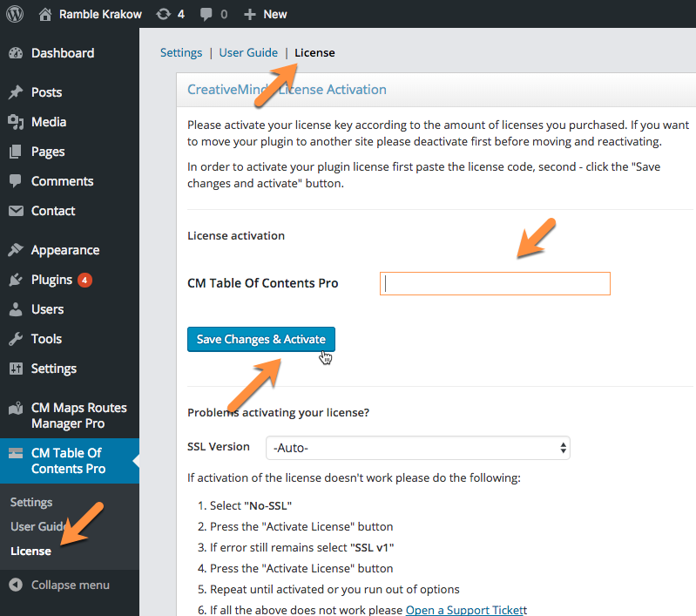This screenshot has width=696, height=616.
Task: Open the Appearance menu
Action: click(65, 250)
